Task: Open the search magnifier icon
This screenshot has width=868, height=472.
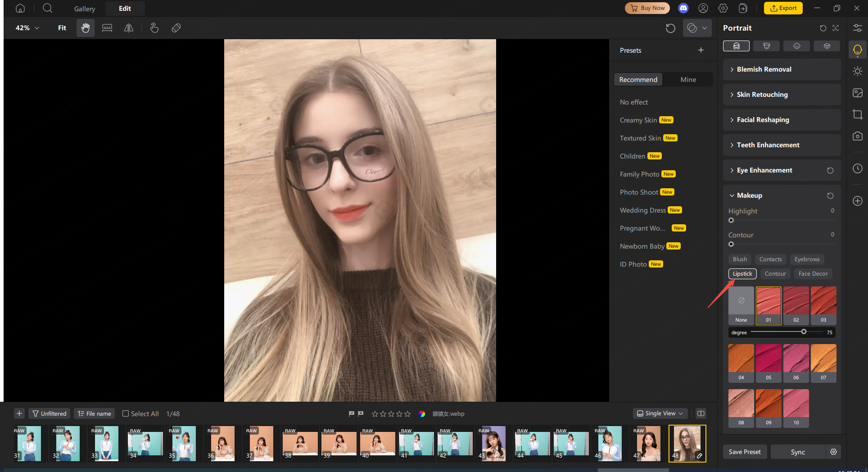Action: (47, 8)
